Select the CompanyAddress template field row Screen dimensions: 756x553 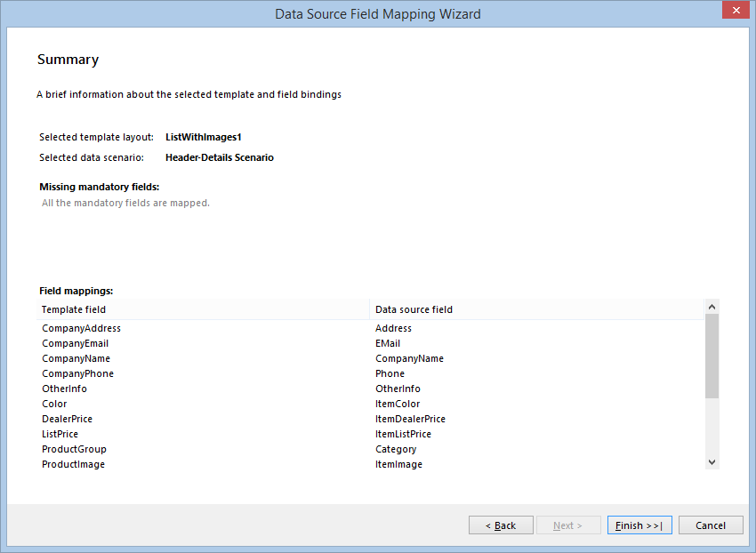[81, 328]
